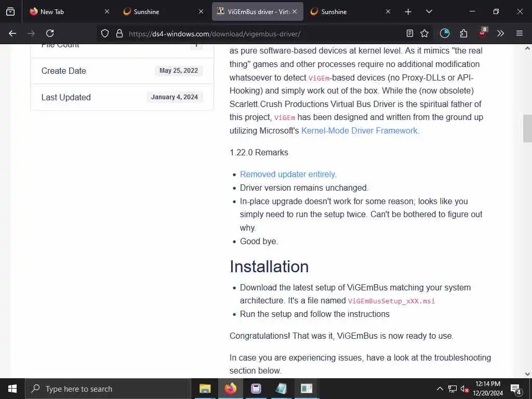Click ViGEmBusSetup_xXX.msi code text
This screenshot has width=532, height=399.
point(392,301)
